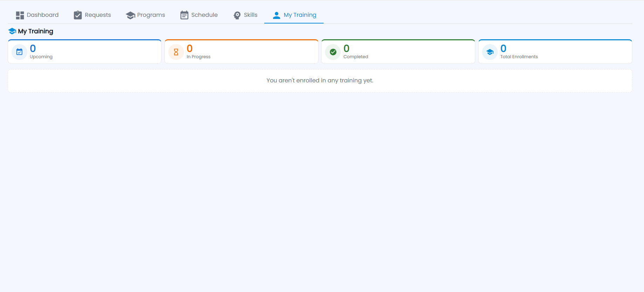Click the Upcoming calendar-check icon
Screen dimensions: 644x292
tap(20, 52)
